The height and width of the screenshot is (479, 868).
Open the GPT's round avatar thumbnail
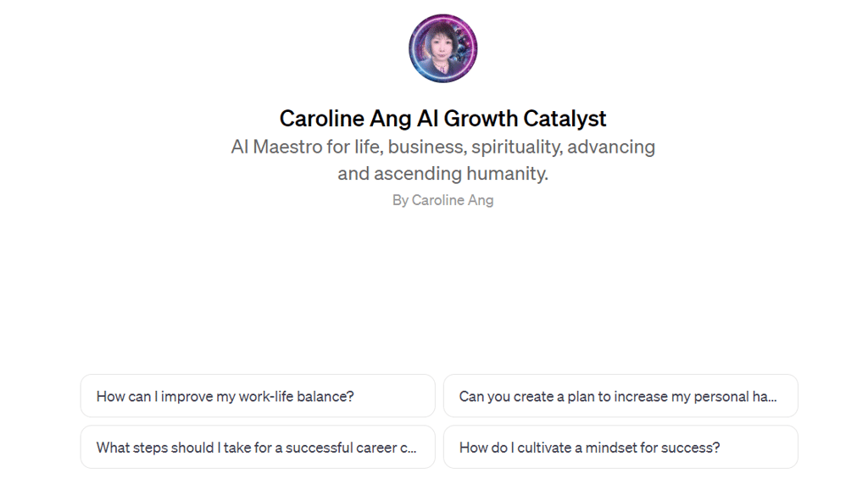442,48
